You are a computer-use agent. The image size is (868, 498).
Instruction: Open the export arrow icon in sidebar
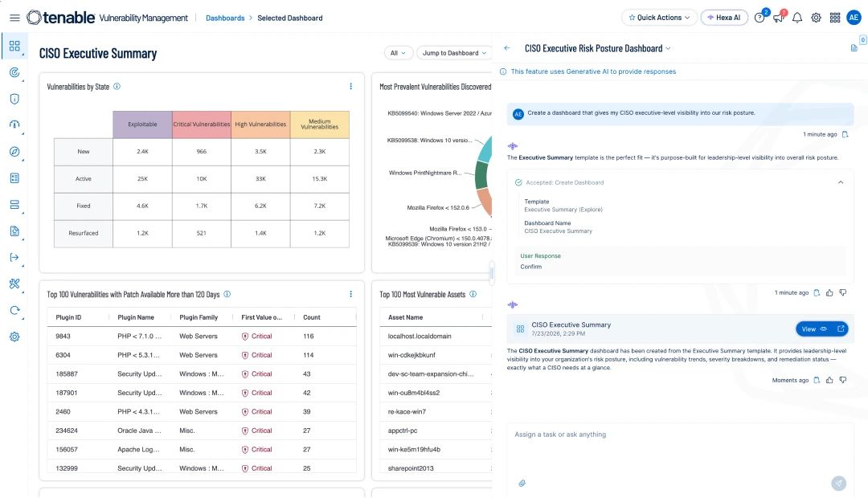(14, 257)
